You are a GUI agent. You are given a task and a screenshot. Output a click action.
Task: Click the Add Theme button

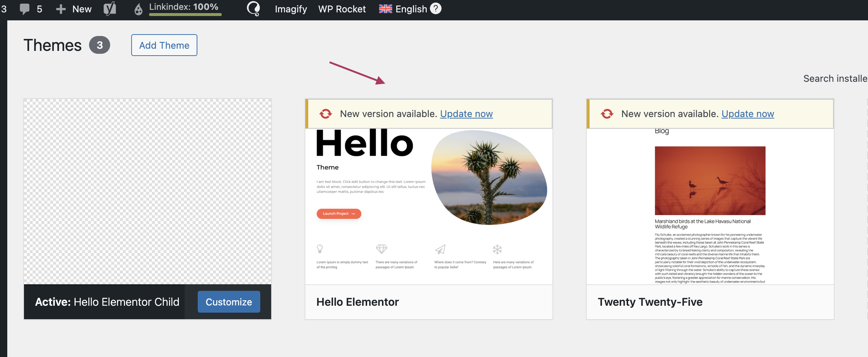click(164, 45)
